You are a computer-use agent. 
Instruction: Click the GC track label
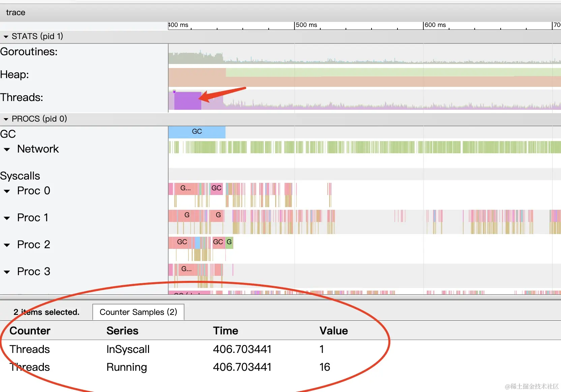(x=8, y=134)
